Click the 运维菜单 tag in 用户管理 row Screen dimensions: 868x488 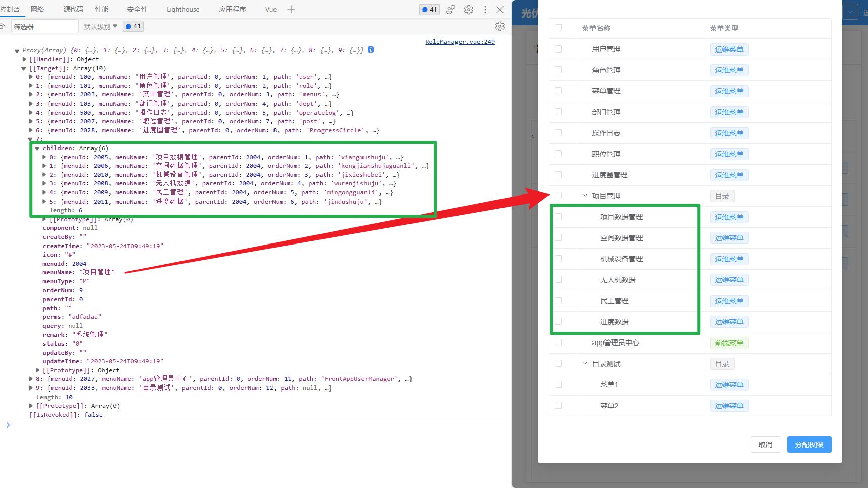pyautogui.click(x=729, y=50)
